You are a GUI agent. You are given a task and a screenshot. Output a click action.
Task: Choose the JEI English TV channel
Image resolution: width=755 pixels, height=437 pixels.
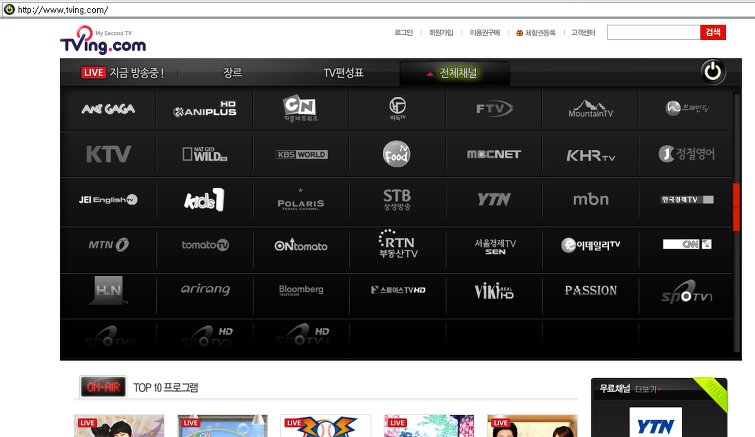[x=108, y=200]
